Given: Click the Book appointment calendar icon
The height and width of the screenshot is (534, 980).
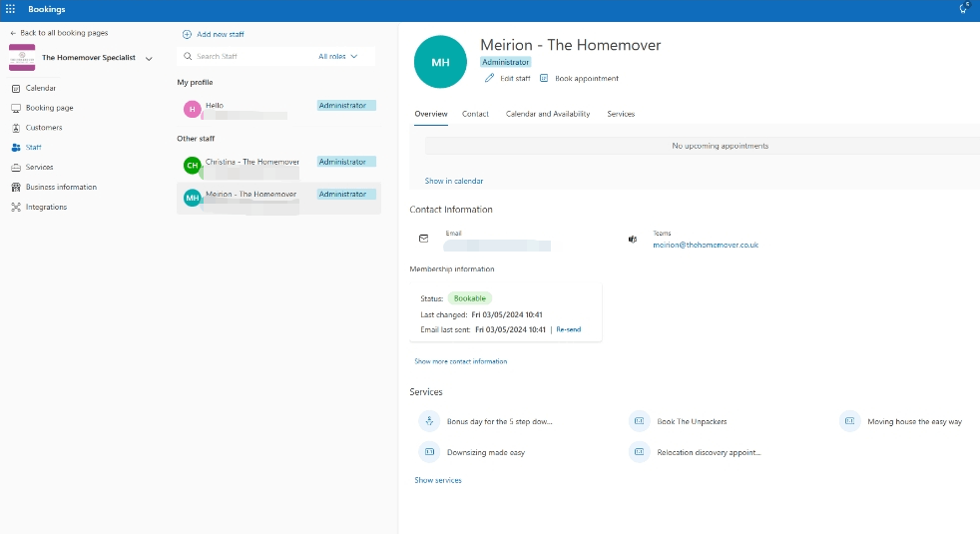Looking at the screenshot, I should 544,78.
